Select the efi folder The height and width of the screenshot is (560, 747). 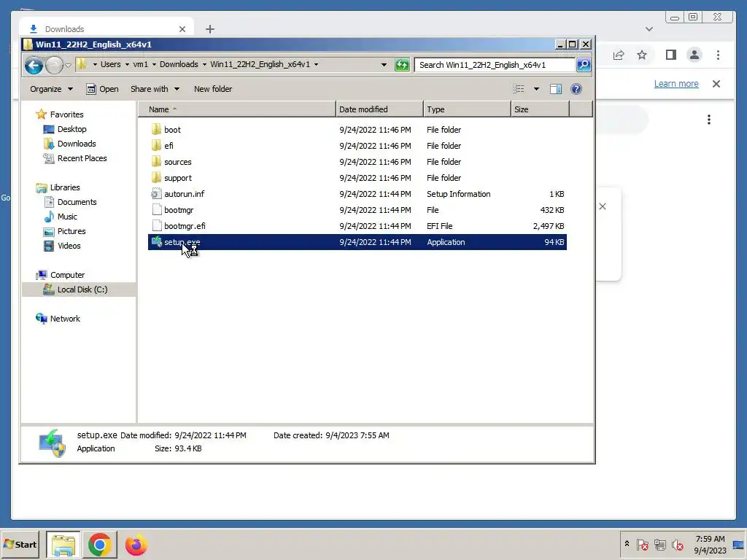pos(357,146)
